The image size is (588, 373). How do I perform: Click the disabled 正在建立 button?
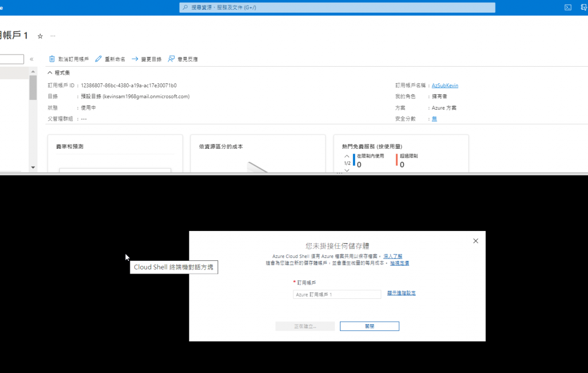pos(305,326)
